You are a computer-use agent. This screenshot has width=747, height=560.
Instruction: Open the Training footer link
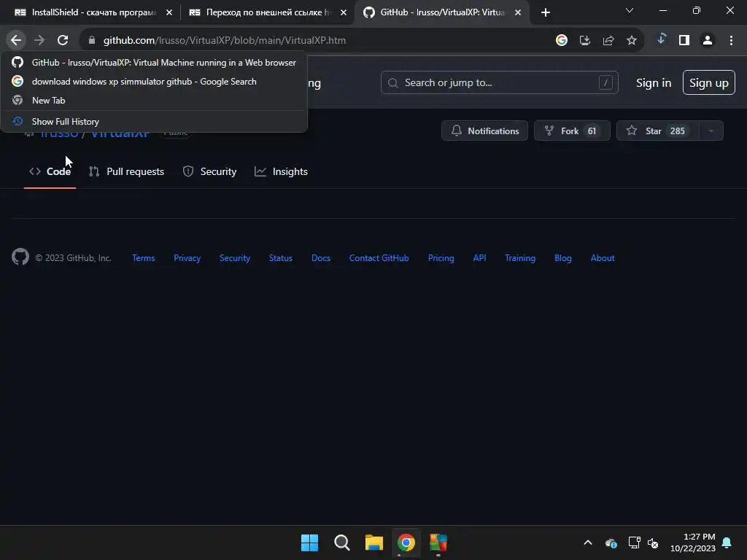(520, 258)
